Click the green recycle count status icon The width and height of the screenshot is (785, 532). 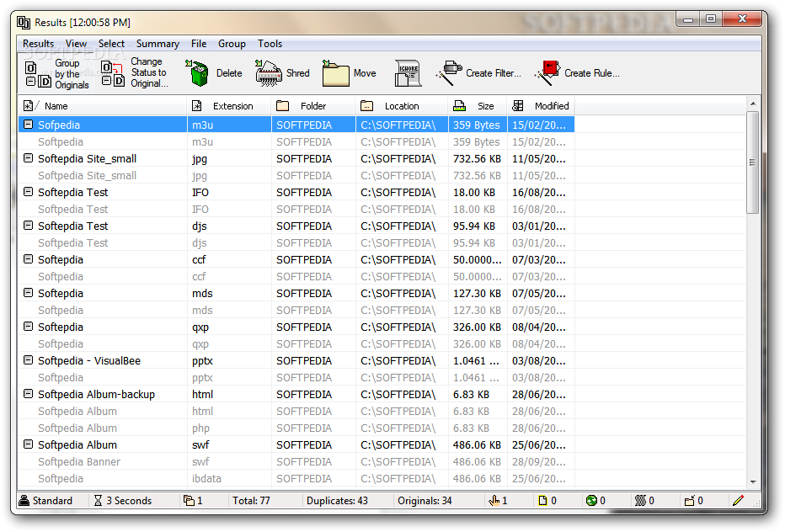(x=592, y=501)
